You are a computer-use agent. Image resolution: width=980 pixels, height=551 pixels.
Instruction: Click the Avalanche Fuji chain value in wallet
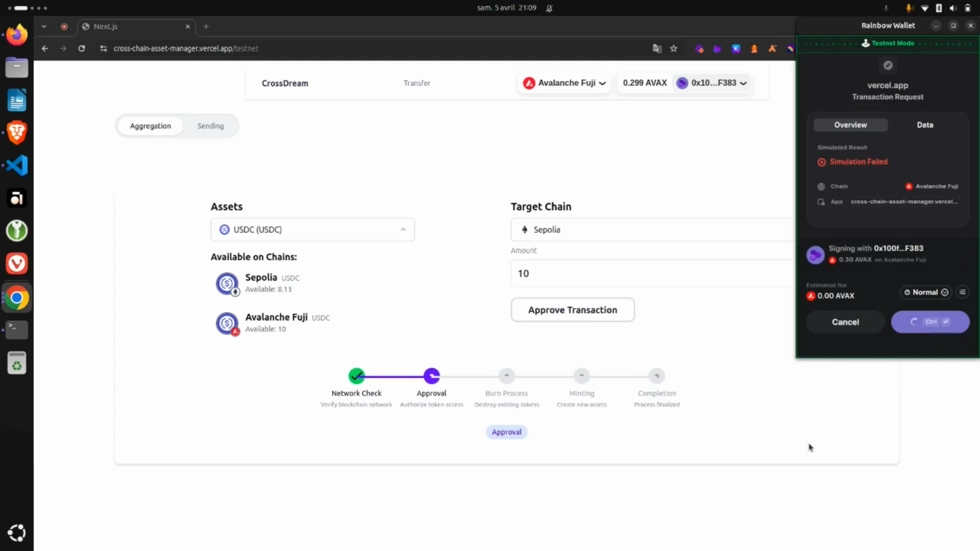coord(932,186)
